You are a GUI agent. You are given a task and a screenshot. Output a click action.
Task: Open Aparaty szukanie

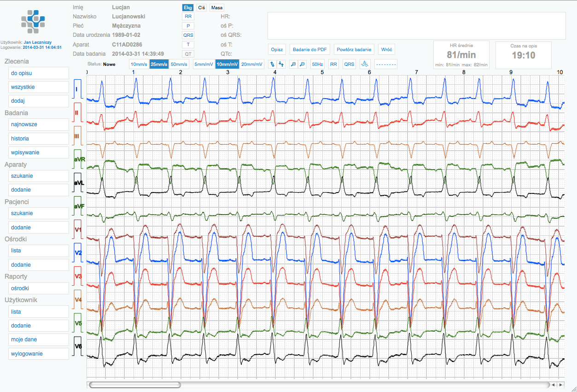(39, 176)
